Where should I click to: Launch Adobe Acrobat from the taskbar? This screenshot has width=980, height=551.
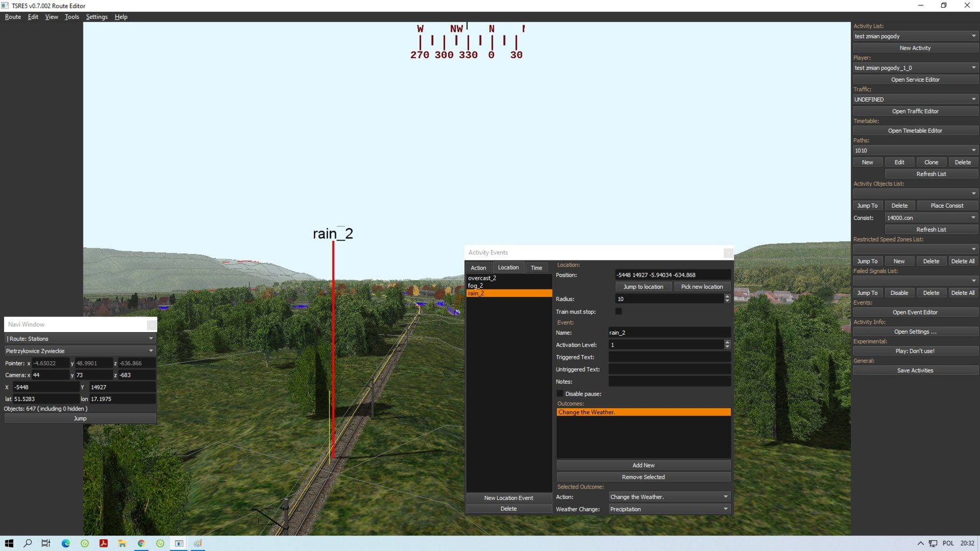click(x=103, y=543)
